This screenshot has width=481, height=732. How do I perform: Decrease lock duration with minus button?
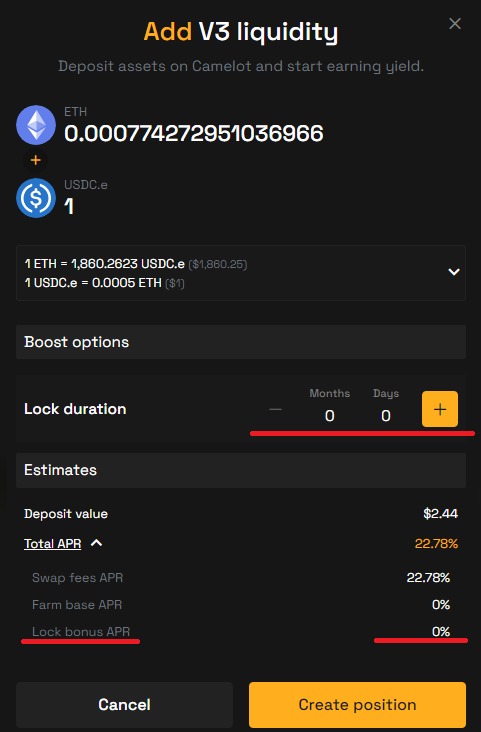click(276, 409)
